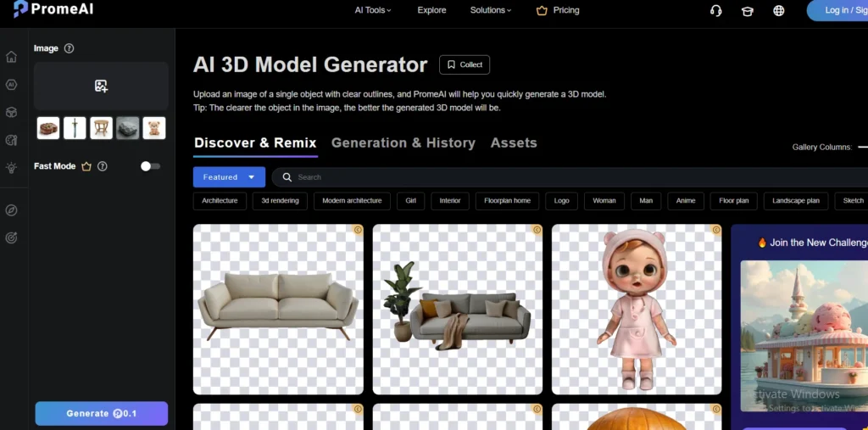Open the target icon in sidebar
The height and width of the screenshot is (430, 868).
[11, 237]
